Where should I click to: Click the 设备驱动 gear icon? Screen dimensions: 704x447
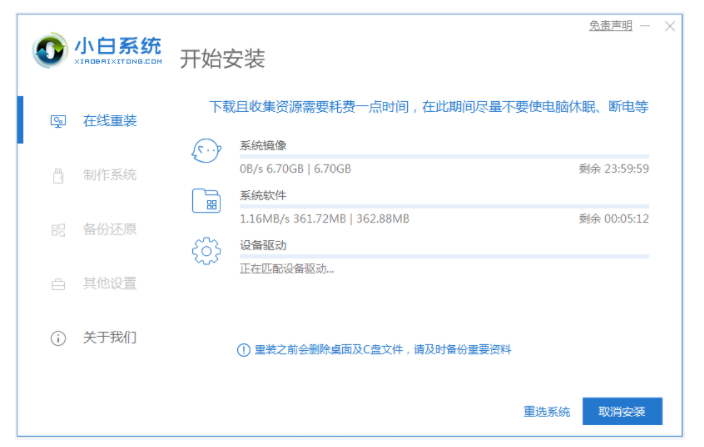click(205, 250)
